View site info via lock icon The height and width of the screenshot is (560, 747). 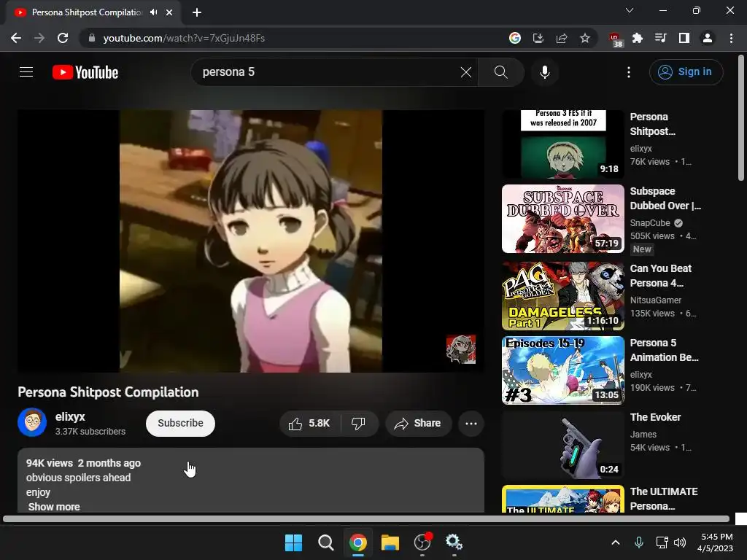[92, 38]
